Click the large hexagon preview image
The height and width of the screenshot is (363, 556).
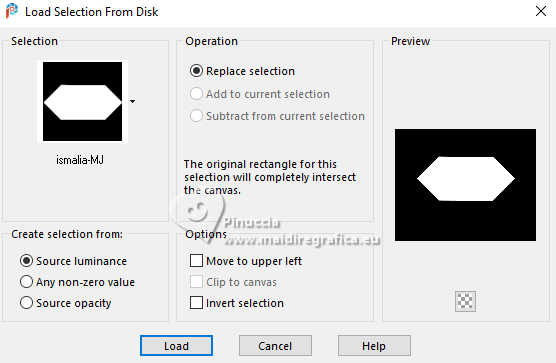tap(465, 185)
